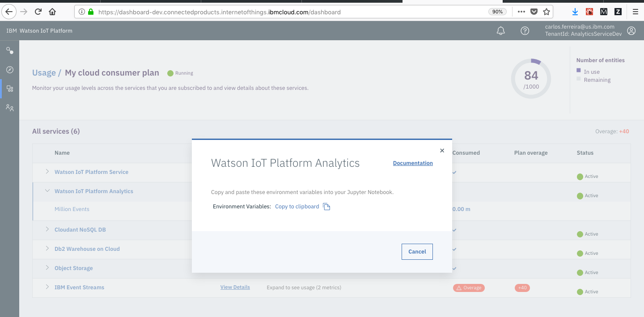
Task: Click the browser back arrow button
Action: pos(9,12)
